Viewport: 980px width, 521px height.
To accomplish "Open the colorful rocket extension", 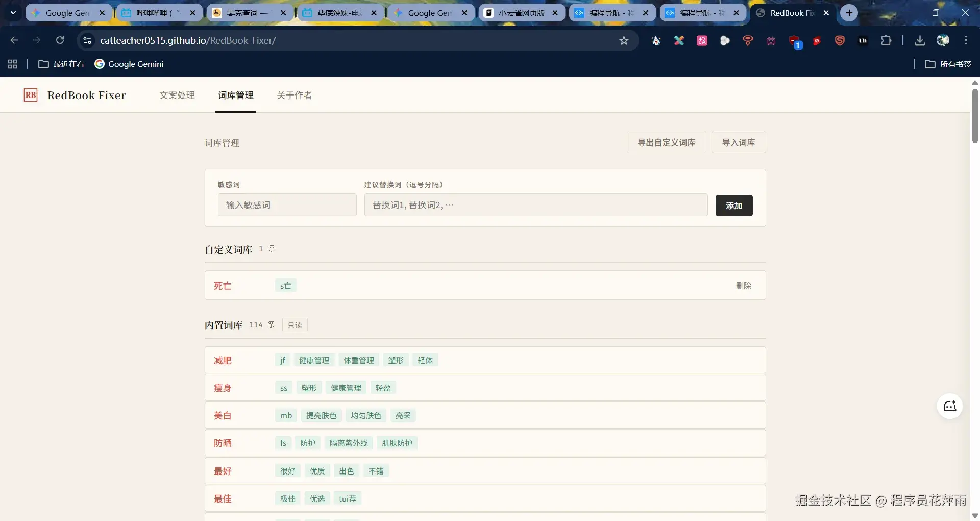I will click(656, 41).
